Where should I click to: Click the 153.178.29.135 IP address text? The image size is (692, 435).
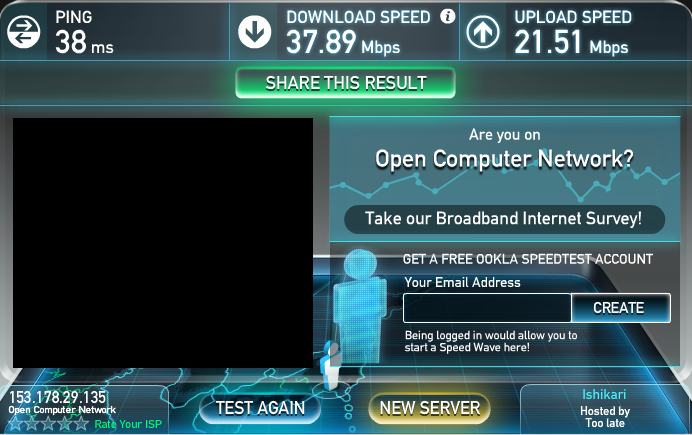coord(57,397)
